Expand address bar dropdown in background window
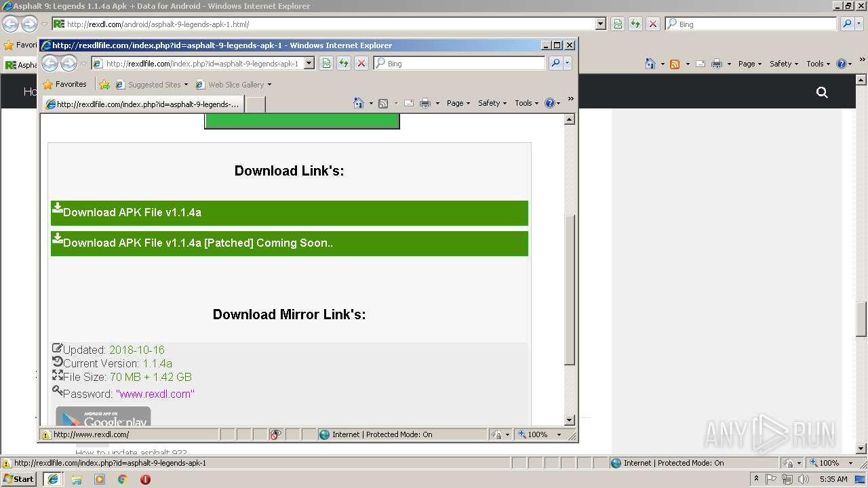This screenshot has width=868, height=488. click(x=600, y=24)
